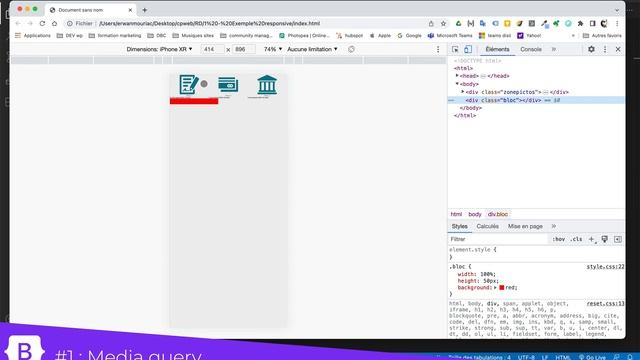Open style.css:22 source link
The width and height of the screenshot is (640, 360).
tap(605, 267)
